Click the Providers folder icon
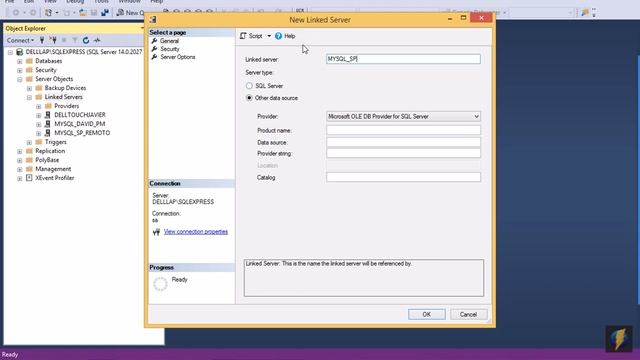 point(48,106)
